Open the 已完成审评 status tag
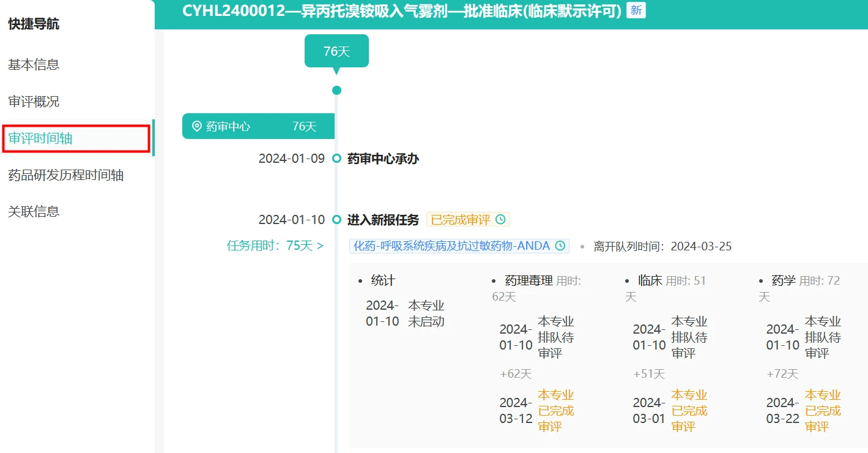This screenshot has height=453, width=868. coord(468,219)
